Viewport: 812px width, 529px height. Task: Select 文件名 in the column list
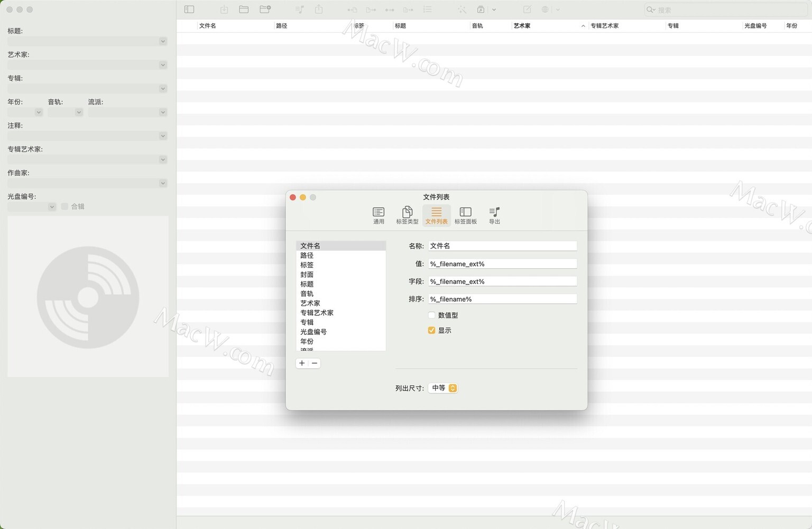pyautogui.click(x=341, y=246)
